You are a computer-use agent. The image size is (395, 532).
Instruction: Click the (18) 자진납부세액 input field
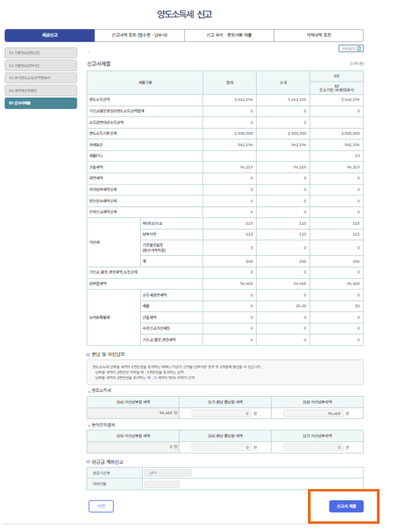[313, 413]
